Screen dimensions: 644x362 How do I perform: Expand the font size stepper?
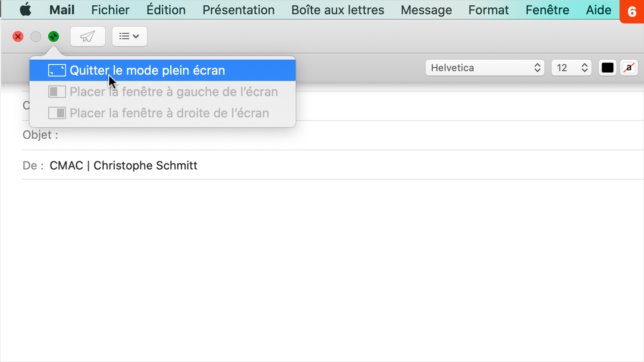[x=585, y=68]
